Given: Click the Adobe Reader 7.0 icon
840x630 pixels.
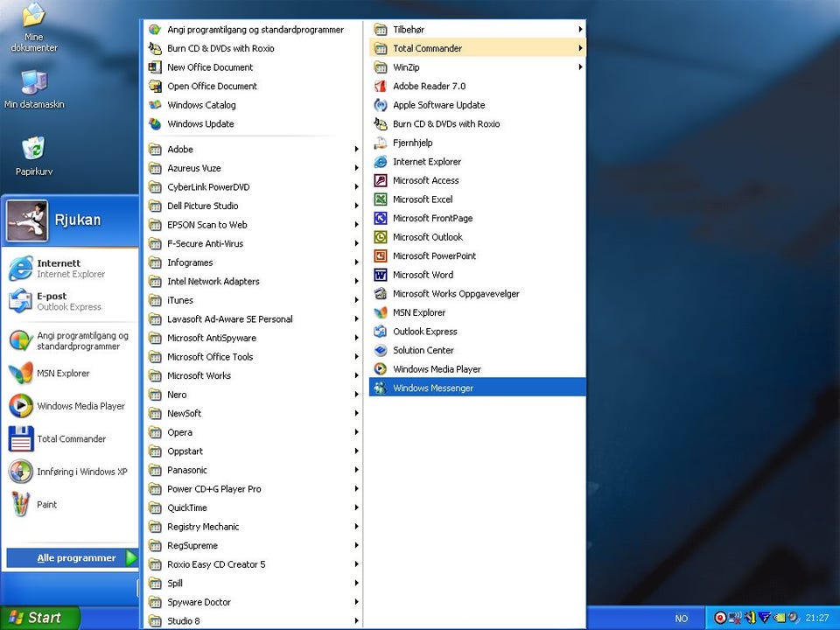Looking at the screenshot, I should tap(381, 87).
